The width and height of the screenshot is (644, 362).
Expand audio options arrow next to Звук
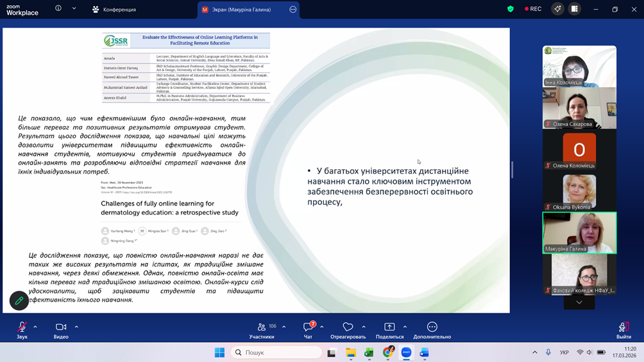(x=35, y=327)
